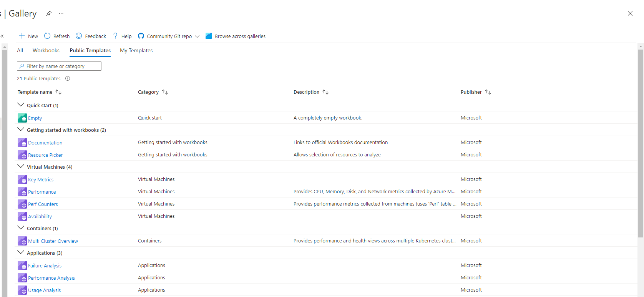644x297 pixels.
Task: Switch to the My Templates tab
Action: pos(136,50)
